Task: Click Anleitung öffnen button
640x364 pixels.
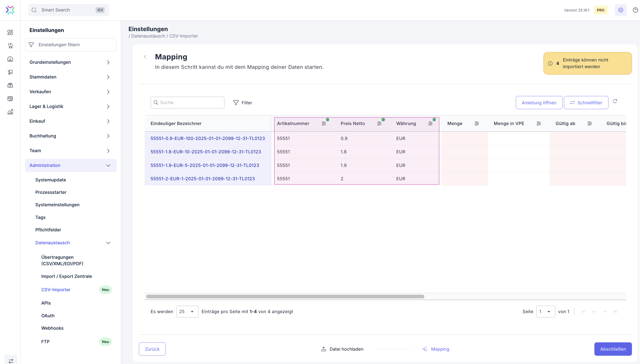Action: (539, 103)
